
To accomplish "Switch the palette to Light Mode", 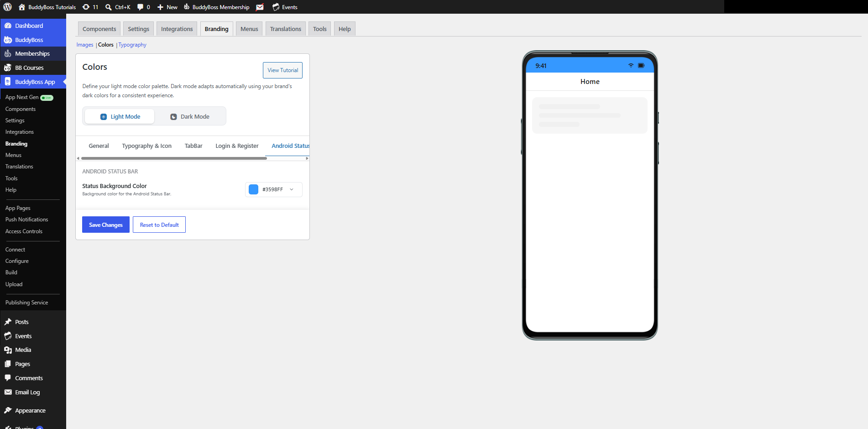I will pos(120,116).
